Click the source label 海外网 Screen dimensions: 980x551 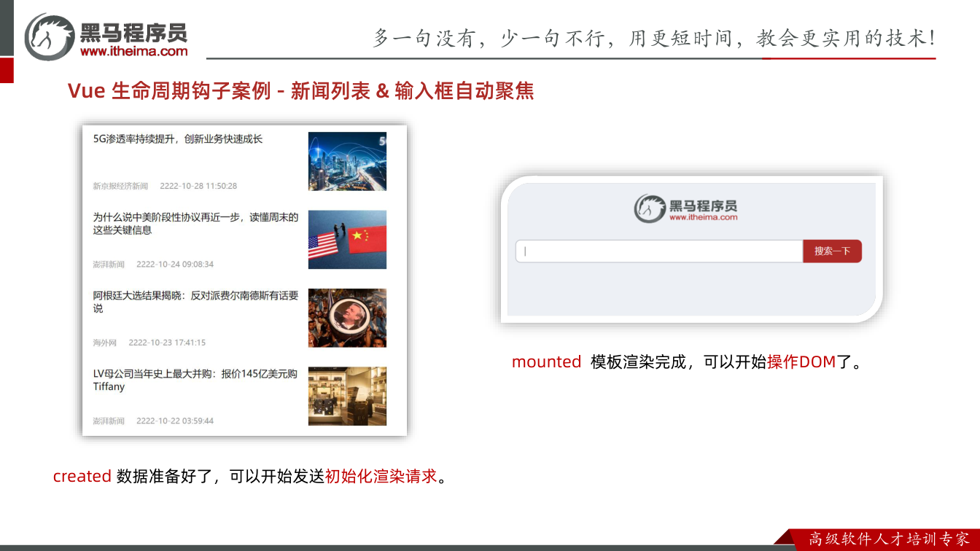click(104, 343)
